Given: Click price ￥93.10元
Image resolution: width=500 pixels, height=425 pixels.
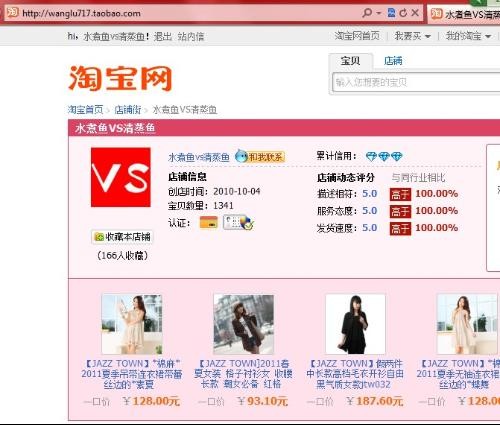Looking at the screenshot, I should tap(262, 401).
